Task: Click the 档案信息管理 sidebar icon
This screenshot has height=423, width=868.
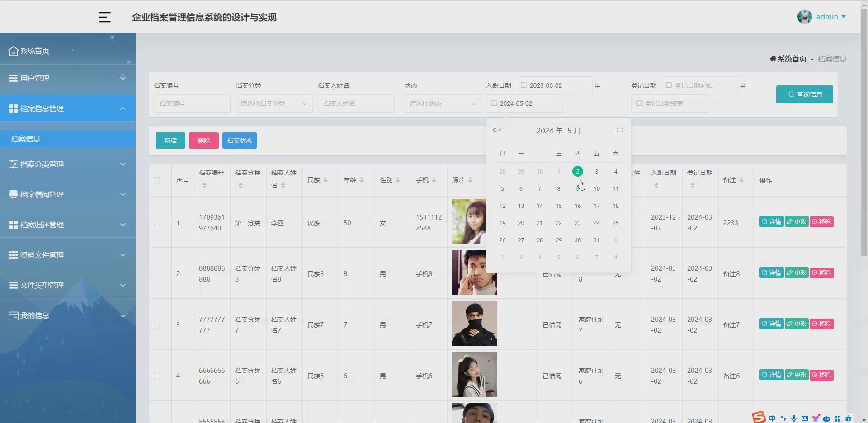Action: [13, 108]
